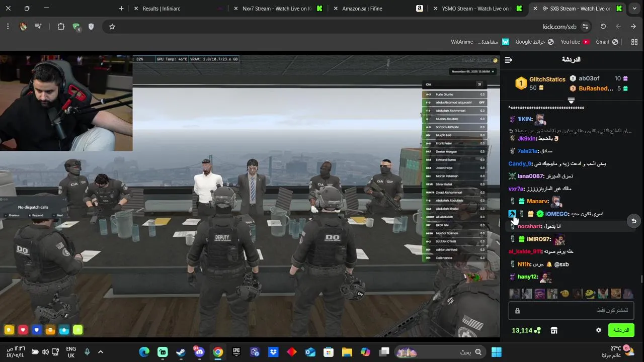The image size is (644, 362).
Task: Click username iQMEGO in chat
Action: [557, 214]
